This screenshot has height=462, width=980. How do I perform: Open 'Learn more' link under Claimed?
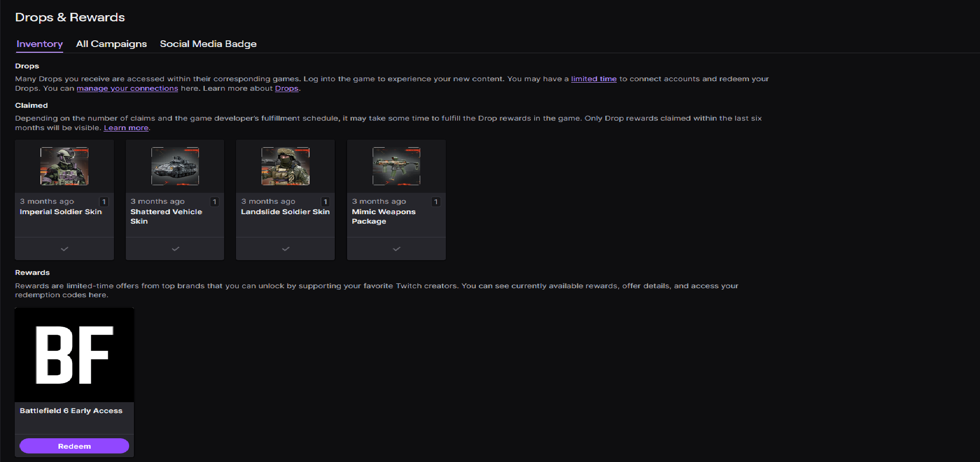click(x=126, y=128)
